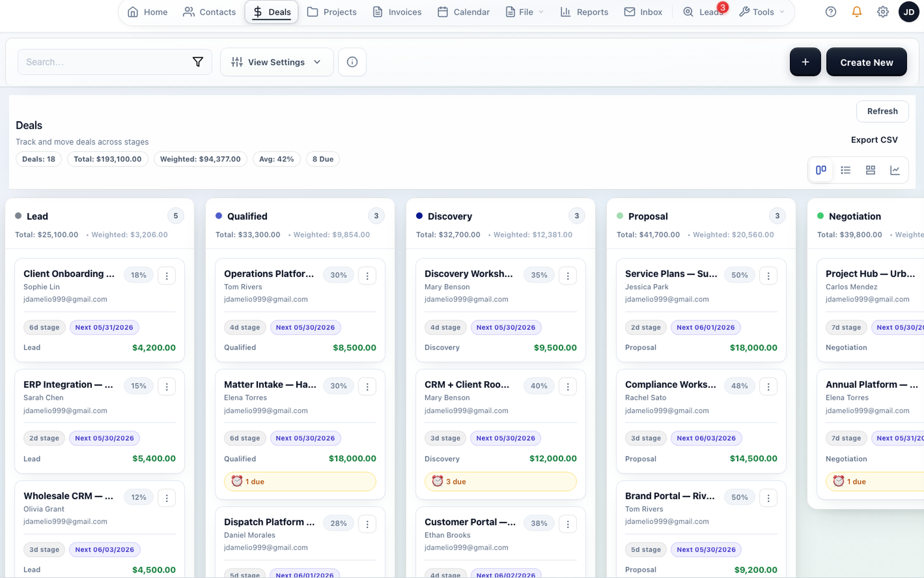Open the Client Onboarding deal card title
The image size is (924, 578).
point(69,274)
